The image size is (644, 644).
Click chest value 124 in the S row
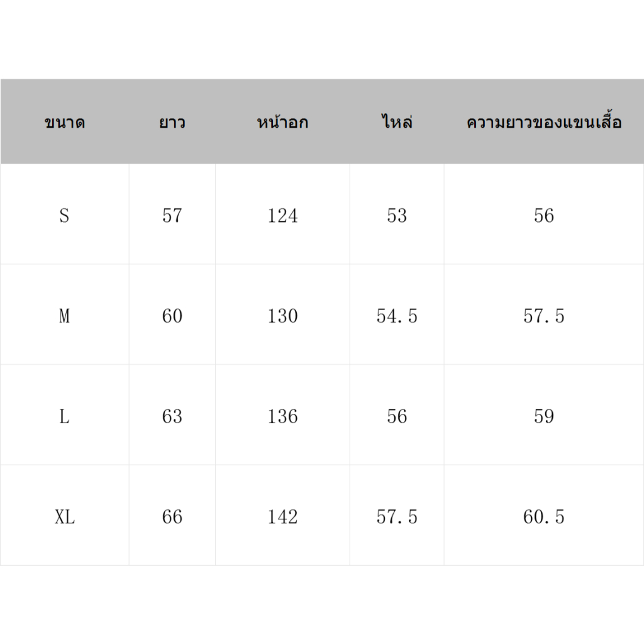pyautogui.click(x=282, y=216)
